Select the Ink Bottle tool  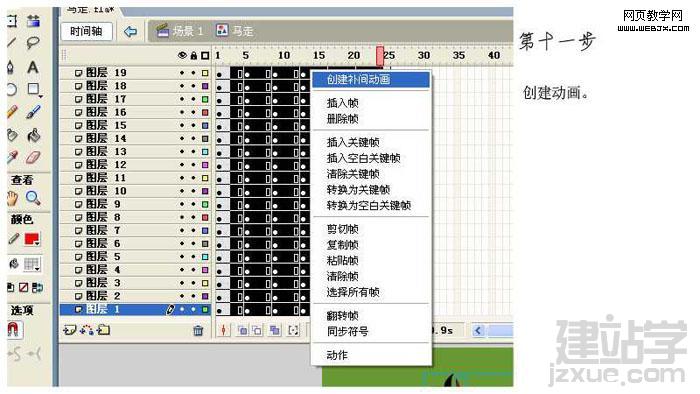(12, 135)
